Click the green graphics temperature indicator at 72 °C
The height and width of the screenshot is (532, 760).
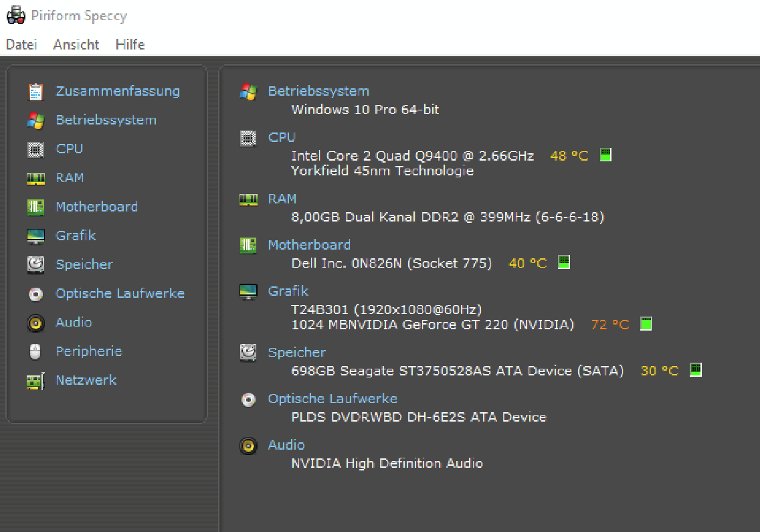tap(646, 324)
